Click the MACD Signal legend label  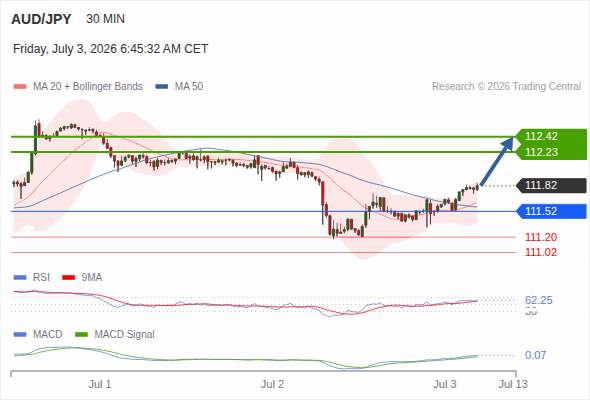pyautogui.click(x=125, y=335)
